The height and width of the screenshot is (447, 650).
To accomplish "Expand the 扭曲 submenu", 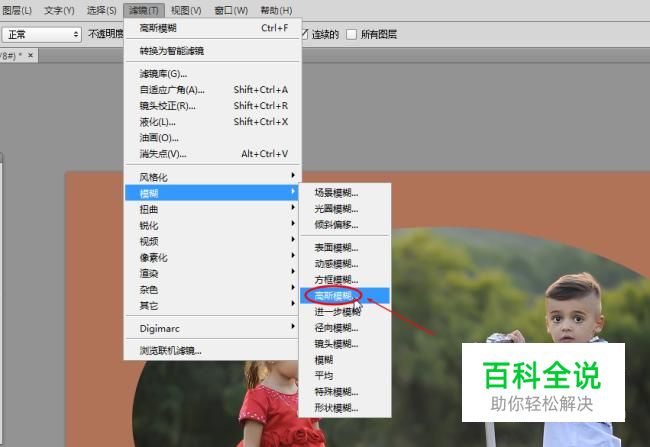I will pos(213,209).
